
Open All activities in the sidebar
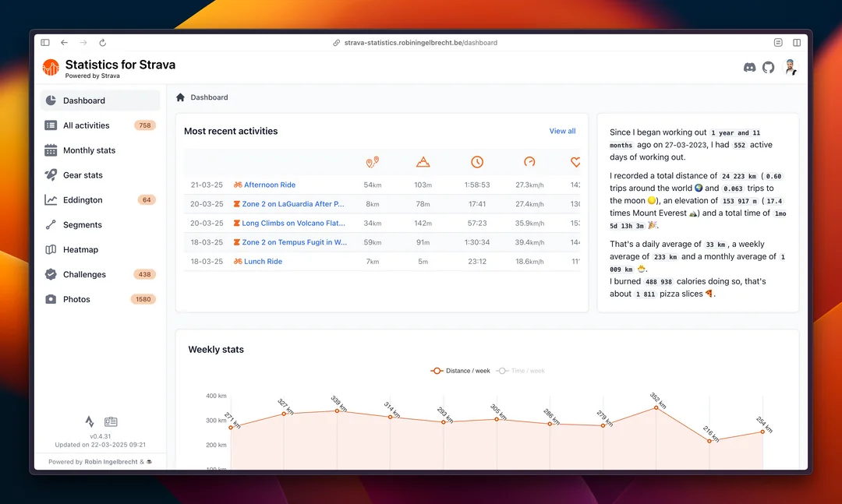pyautogui.click(x=100, y=125)
